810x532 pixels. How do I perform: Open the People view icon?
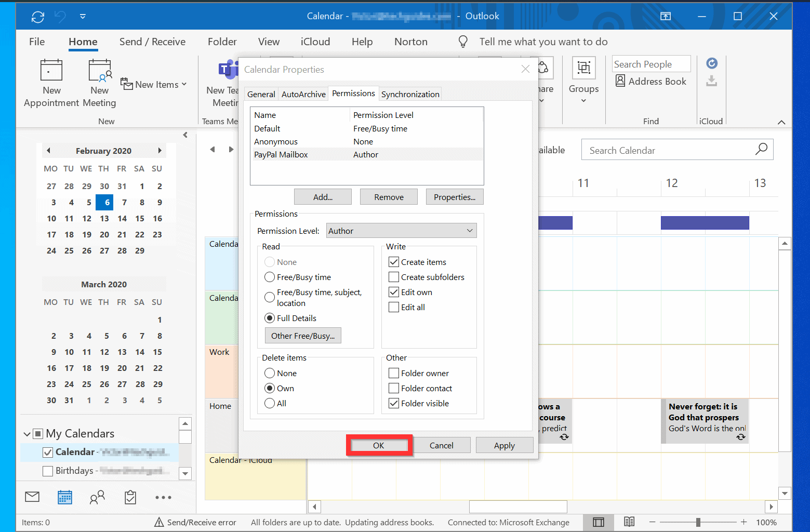pyautogui.click(x=97, y=497)
